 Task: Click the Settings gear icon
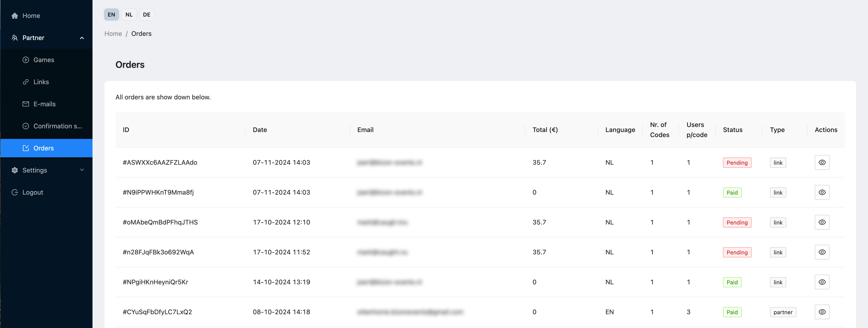[x=15, y=170]
